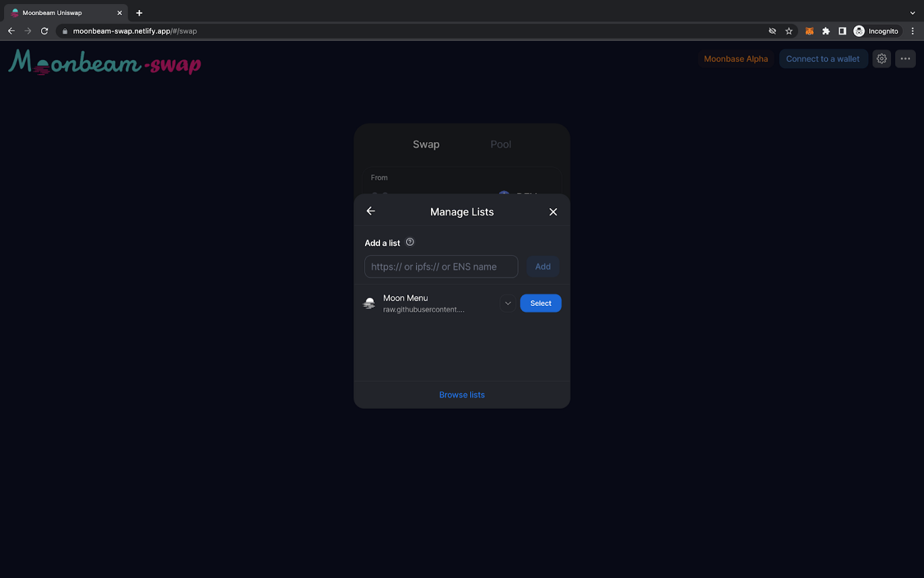The height and width of the screenshot is (578, 924).
Task: Click Connect to a wallet
Action: pos(823,59)
